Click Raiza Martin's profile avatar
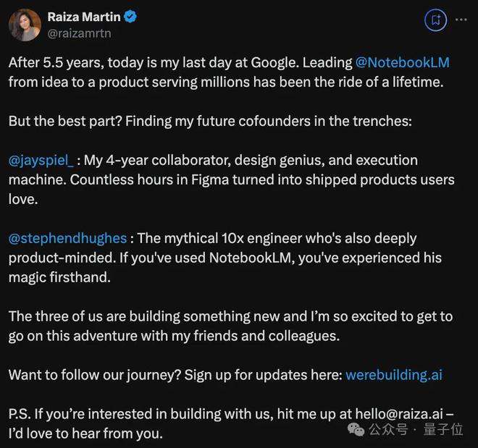 pos(25,25)
